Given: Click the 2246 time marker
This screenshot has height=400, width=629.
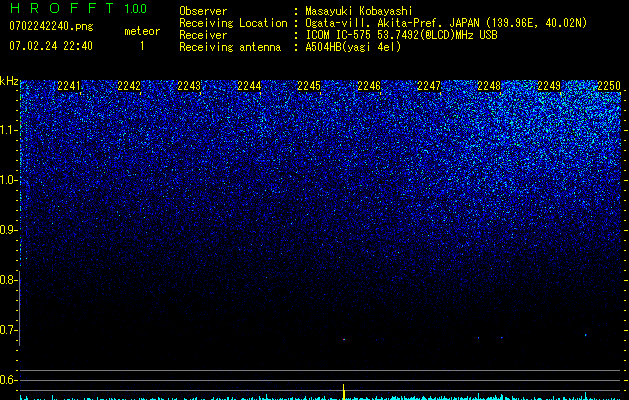Looking at the screenshot, I should click(369, 86).
